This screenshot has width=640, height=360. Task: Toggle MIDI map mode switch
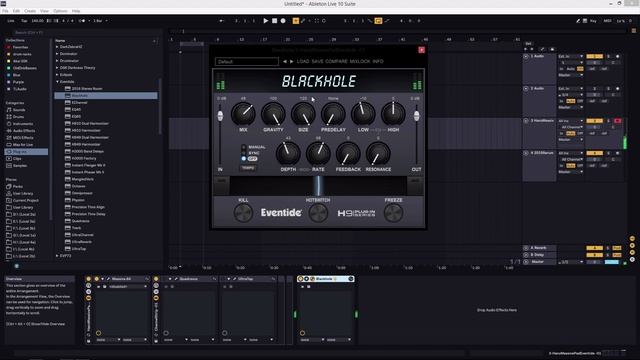(x=607, y=21)
